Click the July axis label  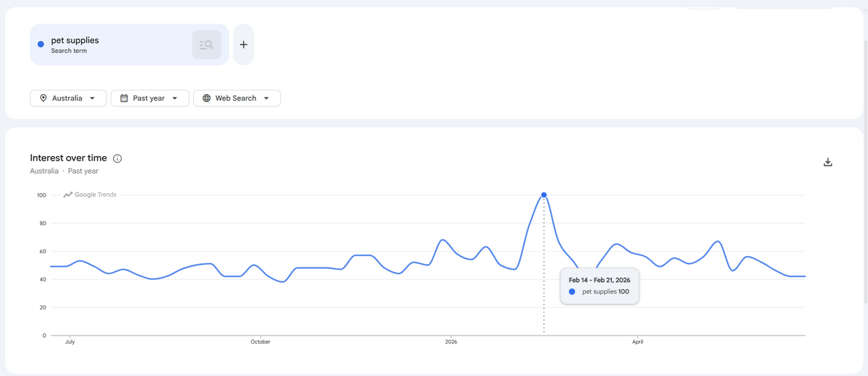(70, 342)
